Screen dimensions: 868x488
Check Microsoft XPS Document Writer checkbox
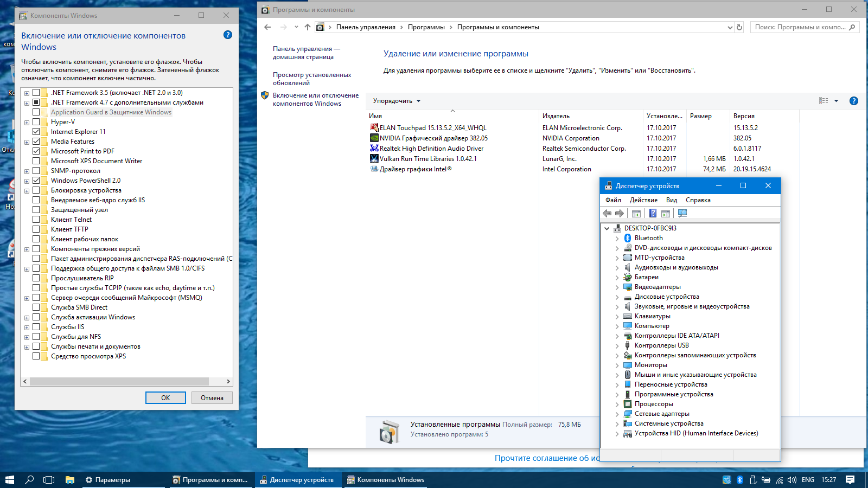click(x=36, y=161)
